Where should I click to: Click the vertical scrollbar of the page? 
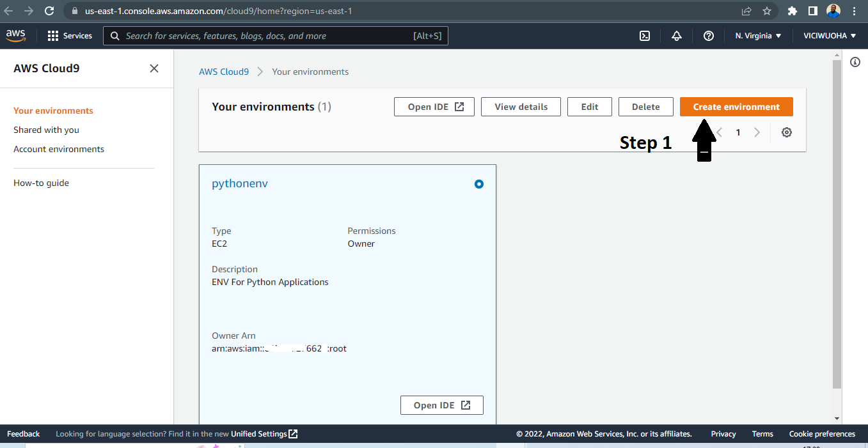coord(837,225)
